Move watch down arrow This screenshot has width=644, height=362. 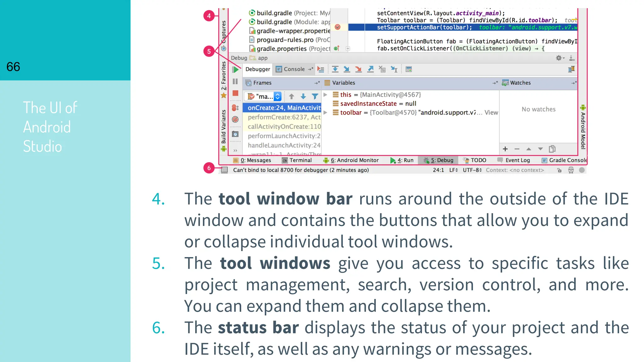coord(540,149)
